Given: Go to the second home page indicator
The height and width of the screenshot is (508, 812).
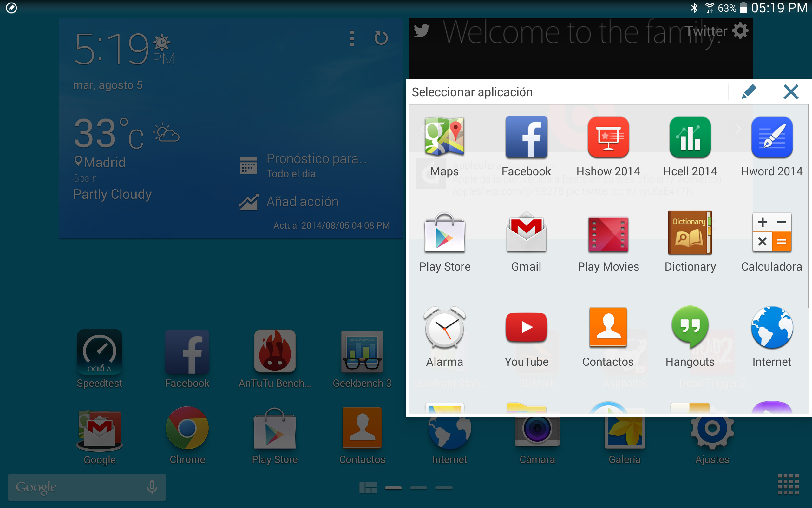Looking at the screenshot, I should pos(418,487).
